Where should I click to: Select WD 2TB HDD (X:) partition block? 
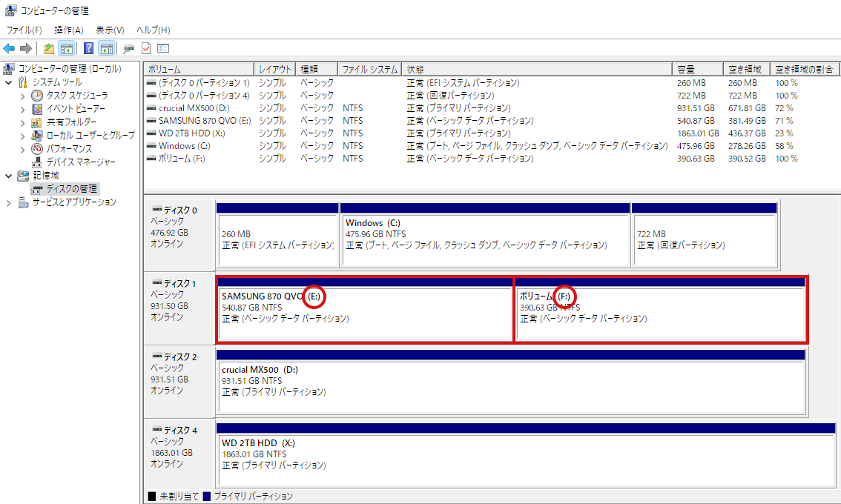coord(526,455)
